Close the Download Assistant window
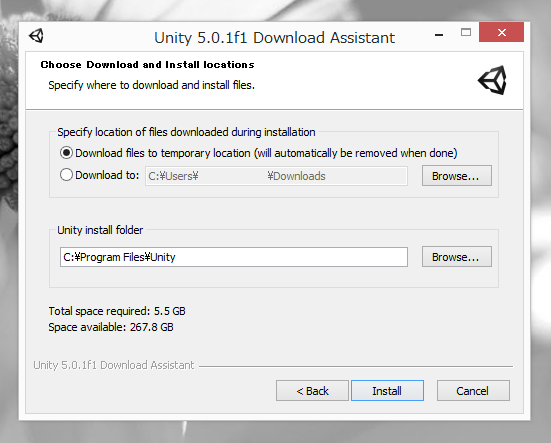Screen dimensions: 551x443 point(501,32)
